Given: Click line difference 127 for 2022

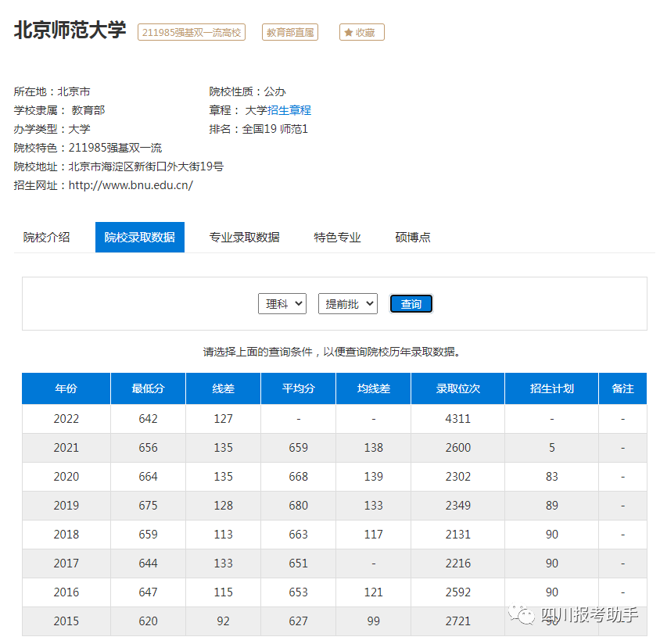Looking at the screenshot, I should (223, 419).
